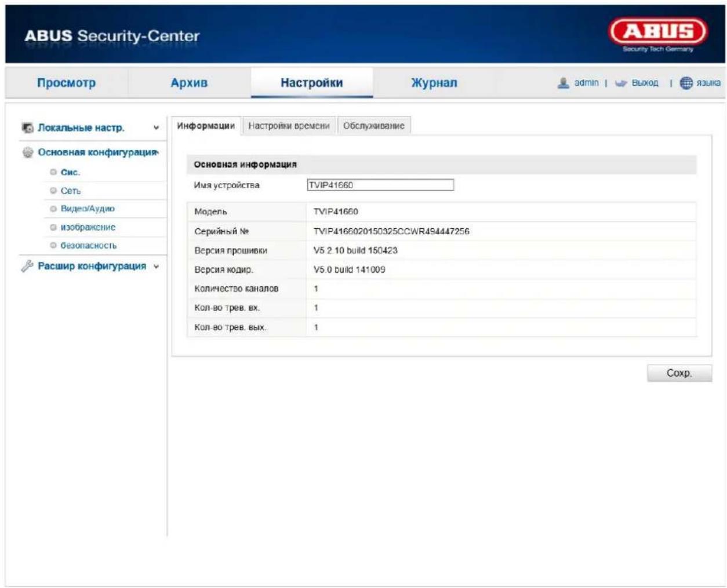Switch to Настройки времени sub-tab
Image resolution: width=727 pixels, height=588 pixels.
click(289, 126)
